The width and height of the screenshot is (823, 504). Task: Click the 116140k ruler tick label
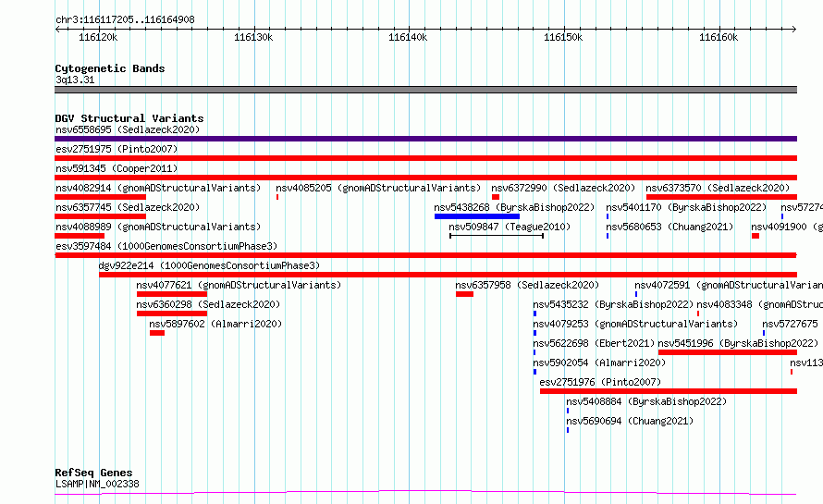click(408, 37)
